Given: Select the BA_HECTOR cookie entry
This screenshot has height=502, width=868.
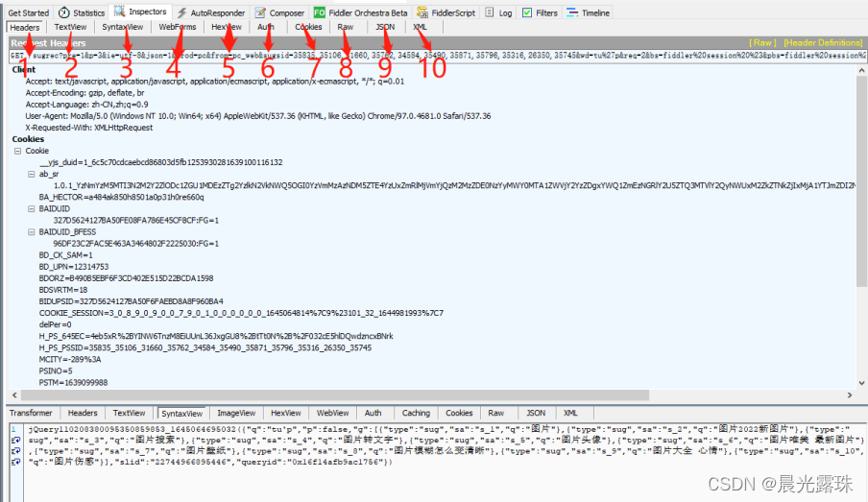Looking at the screenshot, I should (121, 197).
